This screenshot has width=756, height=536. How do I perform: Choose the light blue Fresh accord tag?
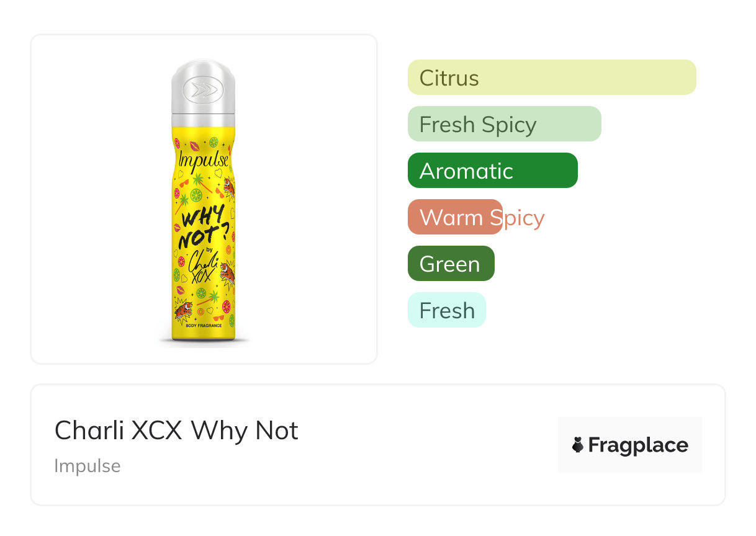[446, 310]
